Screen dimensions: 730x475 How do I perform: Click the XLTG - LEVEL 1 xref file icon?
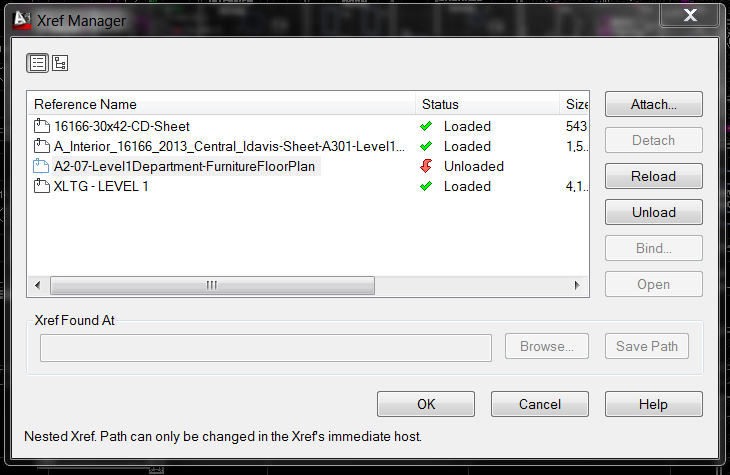[42, 186]
